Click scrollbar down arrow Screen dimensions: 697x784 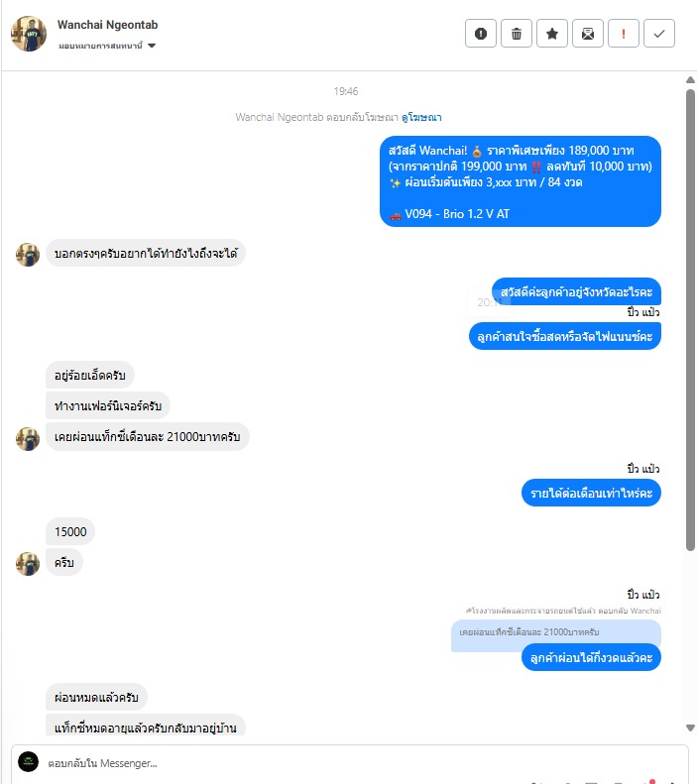690,728
